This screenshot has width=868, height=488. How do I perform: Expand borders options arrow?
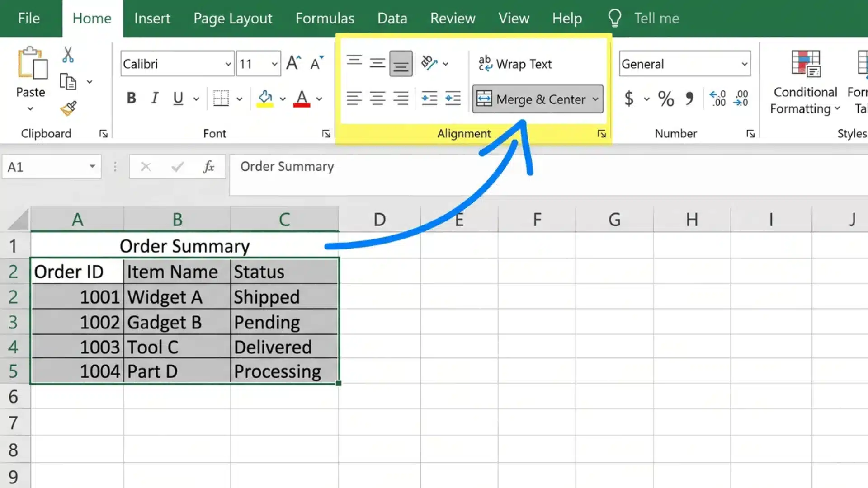click(240, 99)
